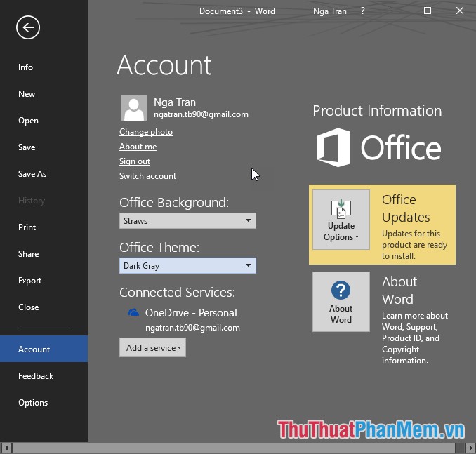The height and width of the screenshot is (454, 476).
Task: Select the Account sidebar item
Action: pyautogui.click(x=44, y=349)
